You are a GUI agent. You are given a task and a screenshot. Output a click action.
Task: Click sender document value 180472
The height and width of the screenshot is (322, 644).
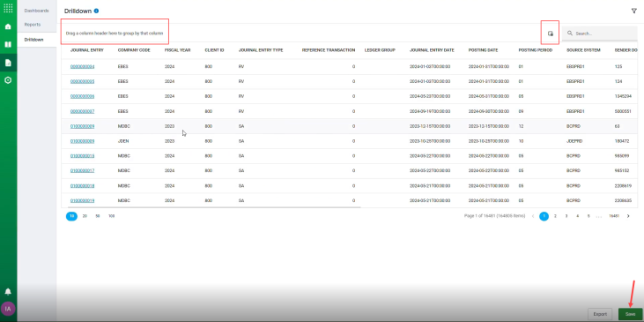(621, 141)
